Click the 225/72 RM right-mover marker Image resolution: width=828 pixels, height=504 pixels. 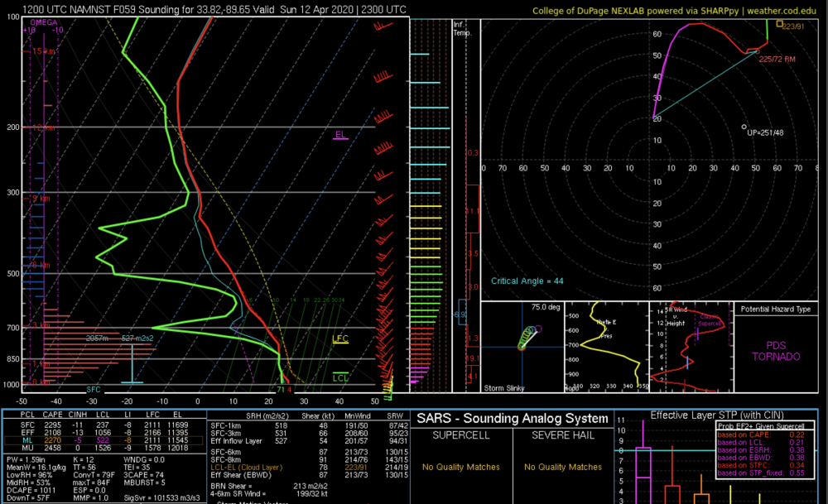[x=753, y=51]
